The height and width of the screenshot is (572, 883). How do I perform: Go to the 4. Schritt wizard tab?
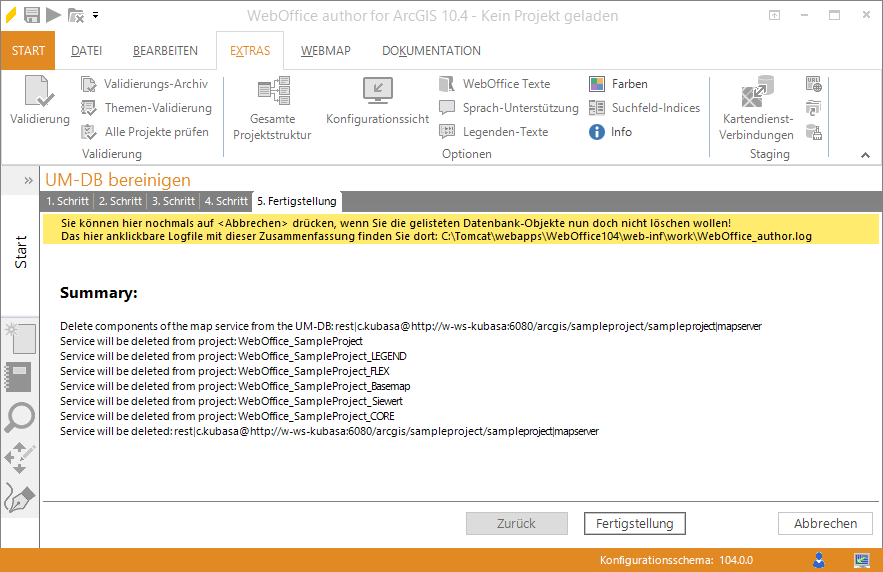(x=226, y=201)
